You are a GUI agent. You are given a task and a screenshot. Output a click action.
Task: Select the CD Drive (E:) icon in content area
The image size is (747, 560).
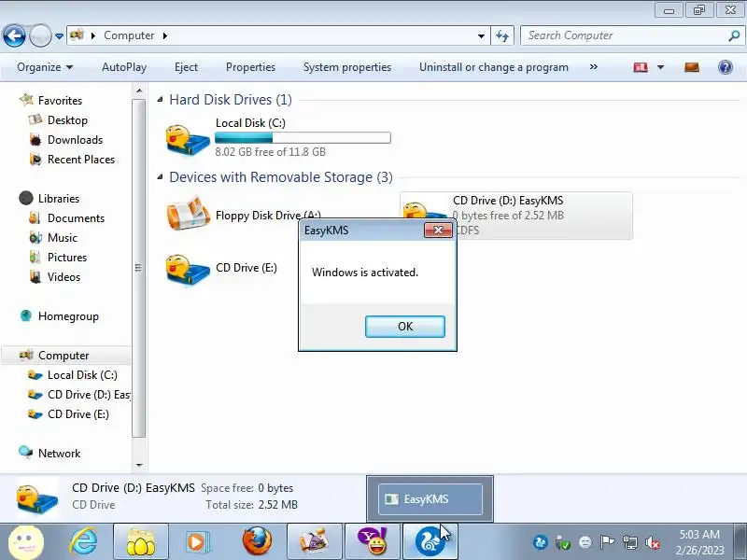coord(188,269)
